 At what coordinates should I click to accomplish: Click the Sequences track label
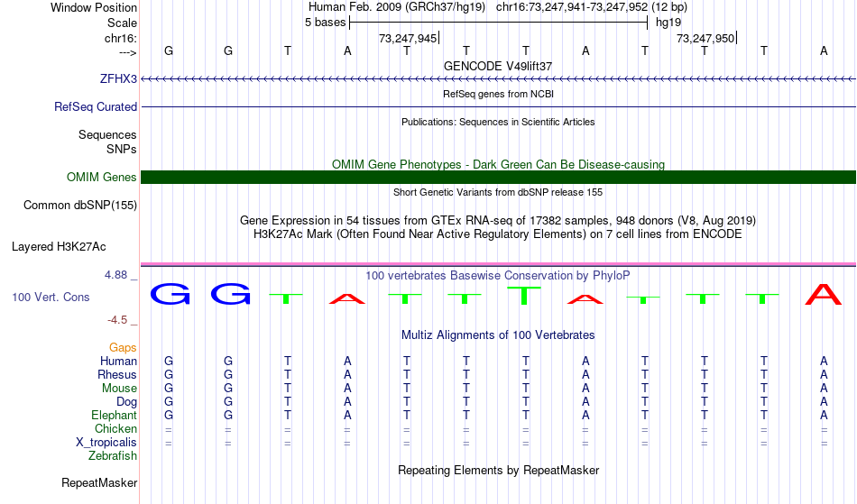coord(107,135)
